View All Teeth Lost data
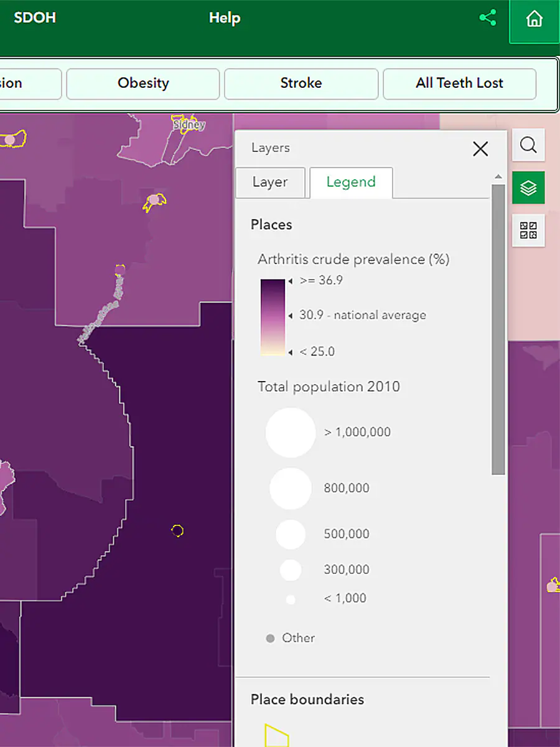560x747 pixels. point(459,83)
